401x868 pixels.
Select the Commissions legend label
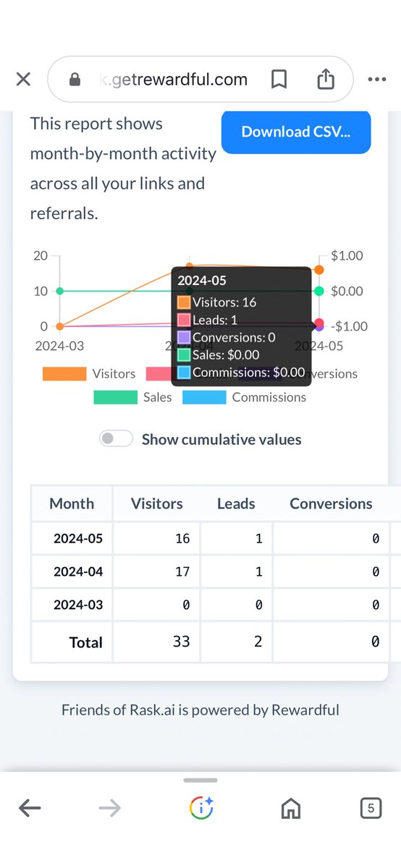269,397
